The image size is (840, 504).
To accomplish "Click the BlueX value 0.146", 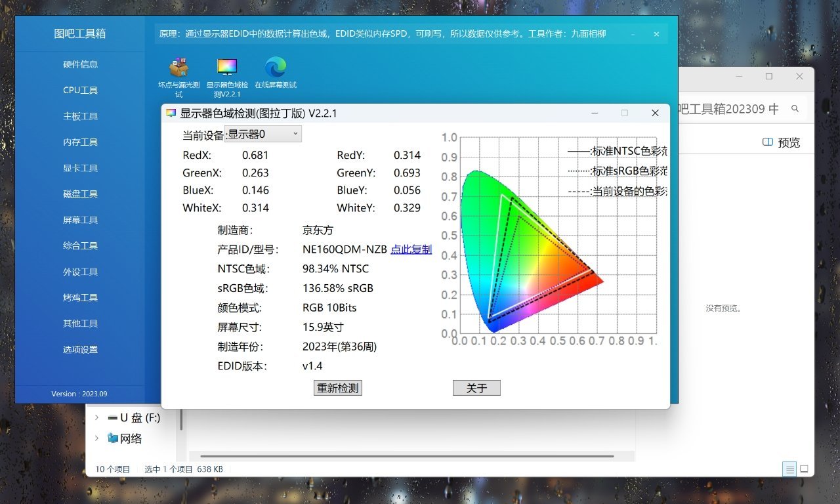I will pos(255,190).
